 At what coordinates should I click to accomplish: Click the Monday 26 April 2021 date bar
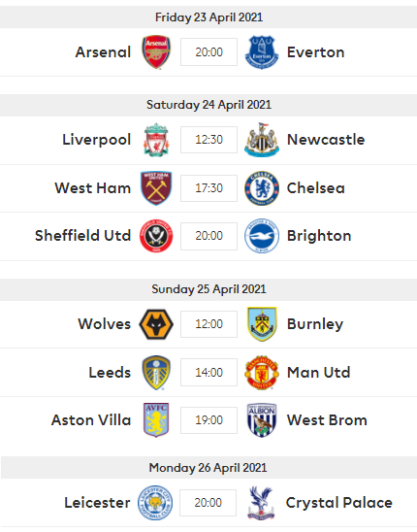tap(208, 468)
